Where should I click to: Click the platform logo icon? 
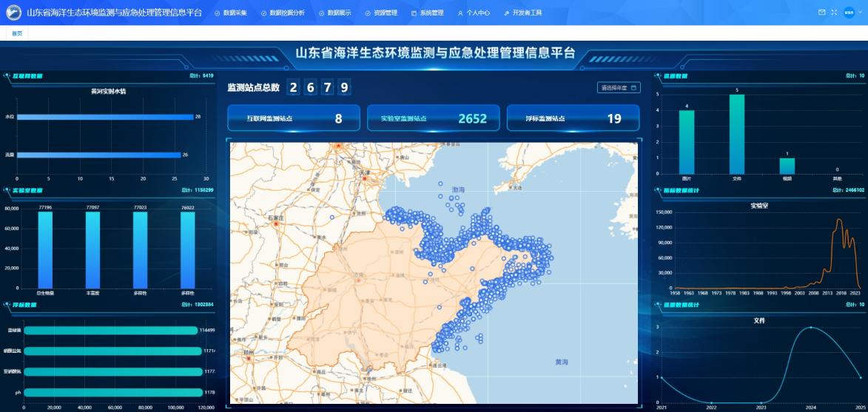click(13, 13)
